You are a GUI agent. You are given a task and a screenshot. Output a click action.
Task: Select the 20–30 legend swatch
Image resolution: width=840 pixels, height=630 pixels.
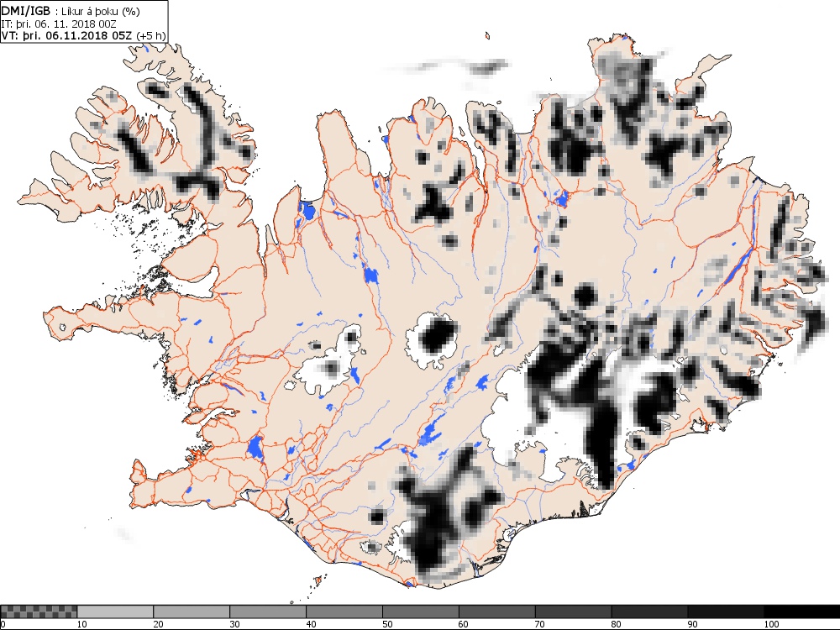192,612
